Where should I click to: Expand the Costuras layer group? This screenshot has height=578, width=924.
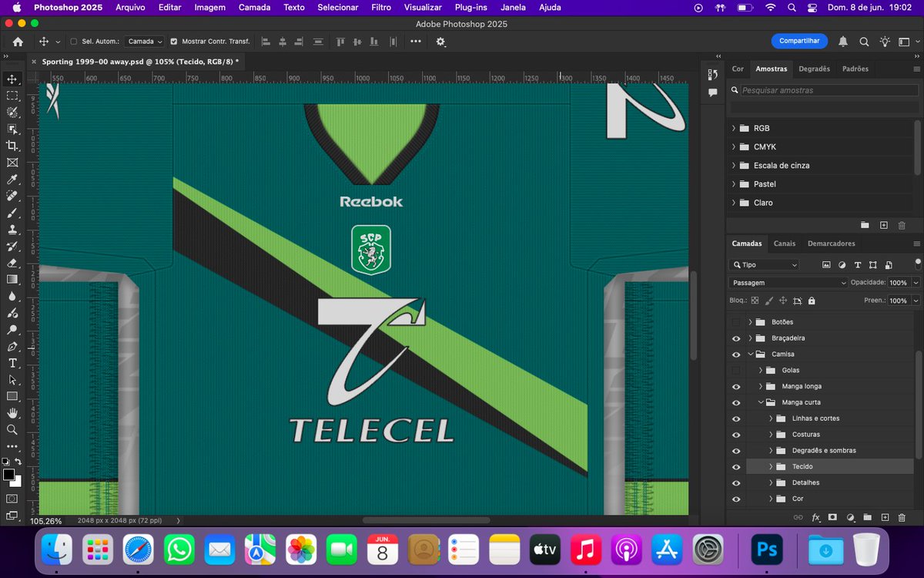tap(771, 435)
